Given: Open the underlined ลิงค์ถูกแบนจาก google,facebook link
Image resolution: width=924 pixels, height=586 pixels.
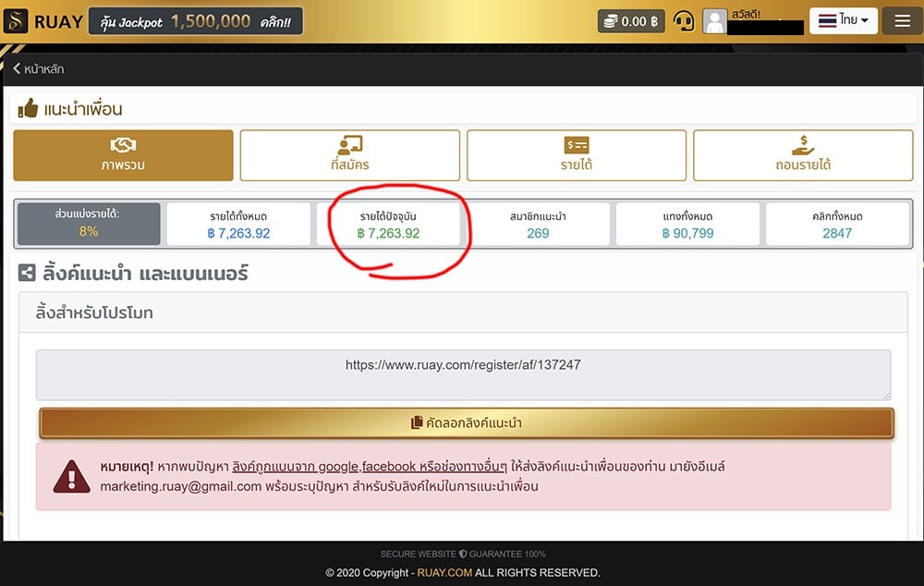Looking at the screenshot, I should click(x=370, y=467).
